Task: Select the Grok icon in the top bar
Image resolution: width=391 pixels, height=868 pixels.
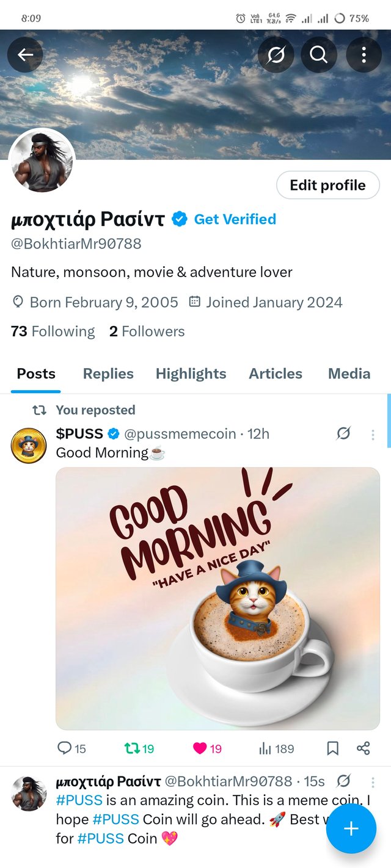Action: coord(276,54)
